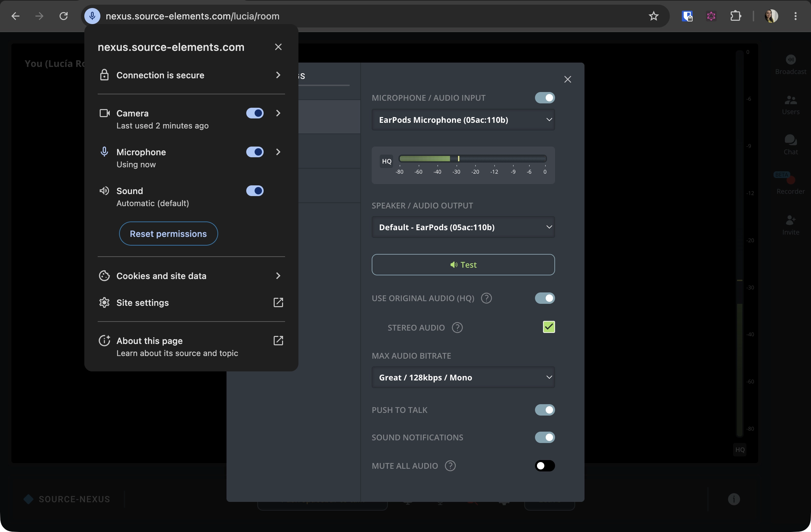This screenshot has width=811, height=532.
Task: Open help for Mute All Audio
Action: (x=450, y=465)
